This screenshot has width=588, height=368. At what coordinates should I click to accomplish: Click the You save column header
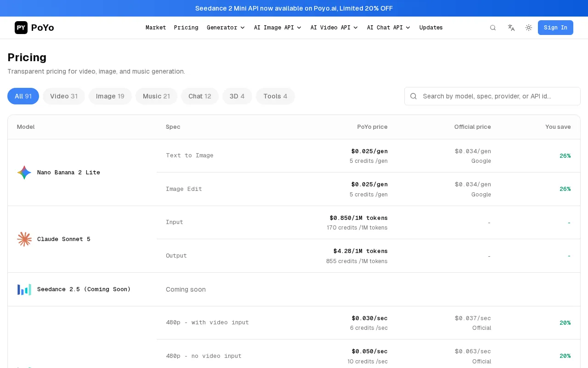[558, 127]
